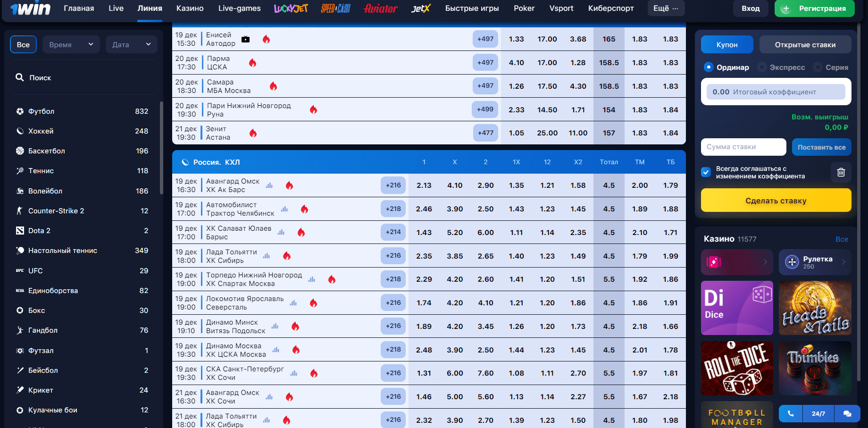Select the Dota 2 icon

(20, 231)
